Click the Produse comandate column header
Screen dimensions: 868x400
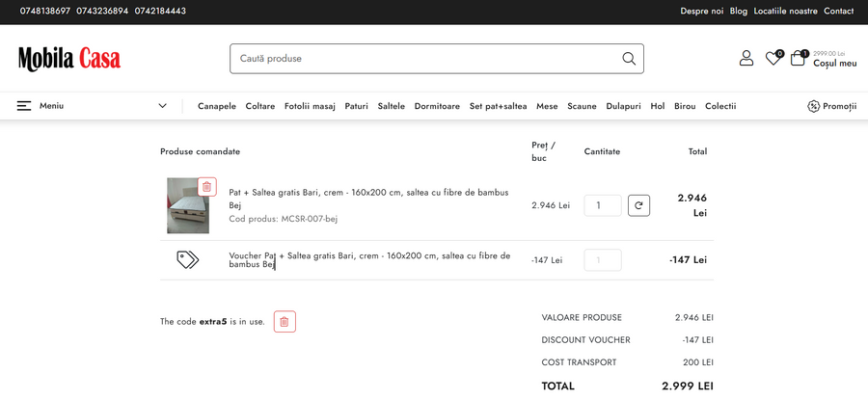click(201, 151)
